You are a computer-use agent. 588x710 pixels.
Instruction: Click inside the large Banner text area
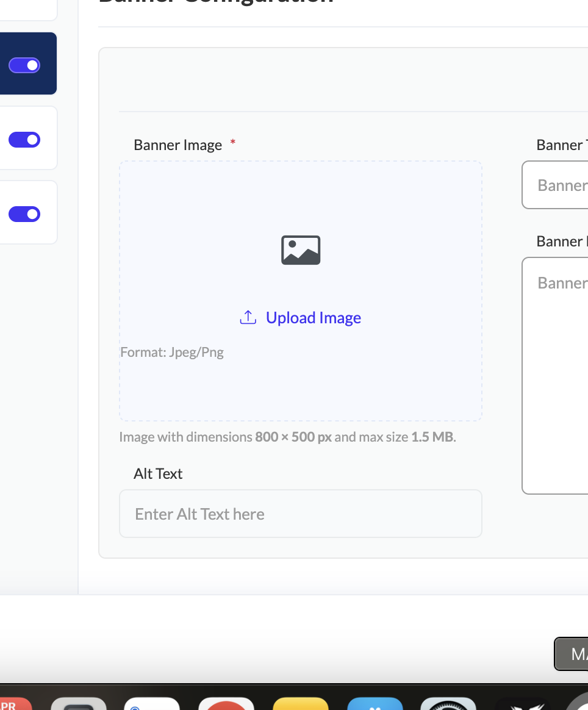[x=555, y=375]
